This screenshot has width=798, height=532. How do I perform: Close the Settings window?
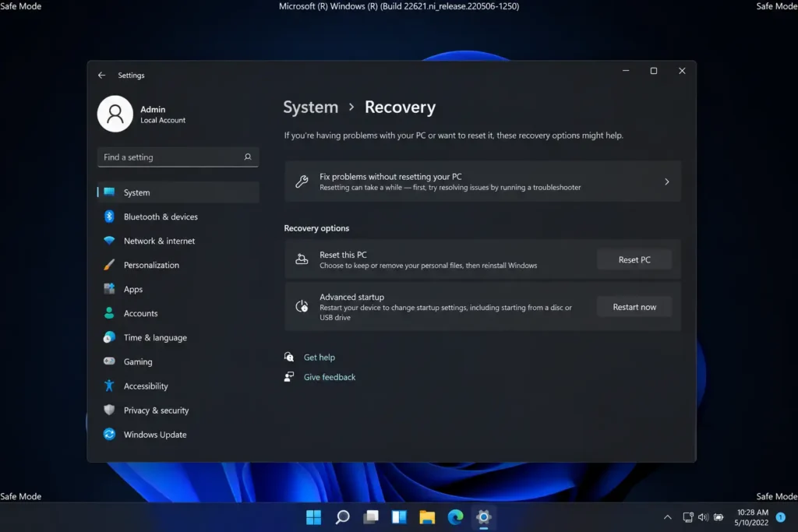(x=682, y=71)
